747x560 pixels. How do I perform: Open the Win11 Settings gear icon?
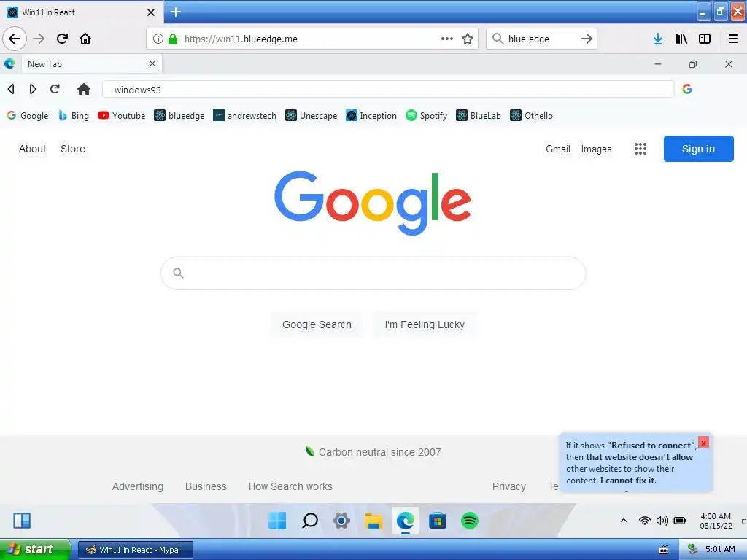point(341,521)
